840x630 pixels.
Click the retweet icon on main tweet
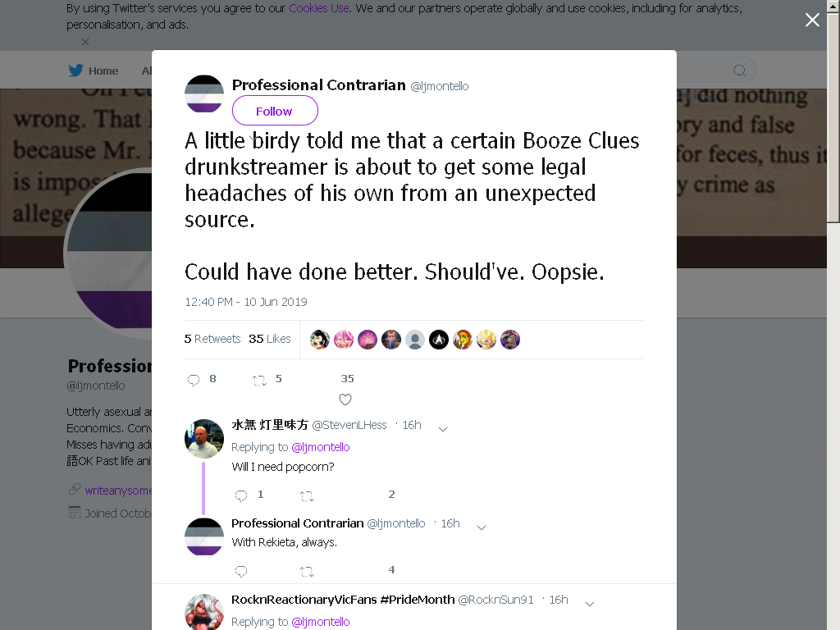click(x=259, y=381)
